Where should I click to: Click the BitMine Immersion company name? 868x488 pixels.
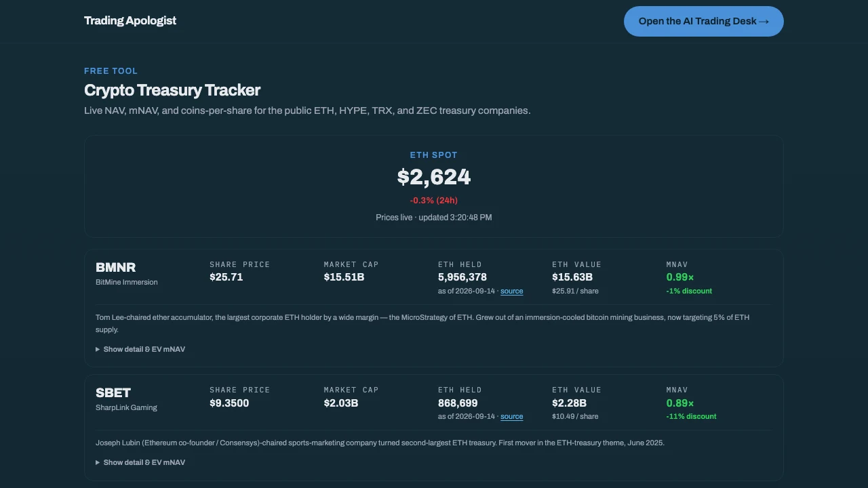click(127, 282)
